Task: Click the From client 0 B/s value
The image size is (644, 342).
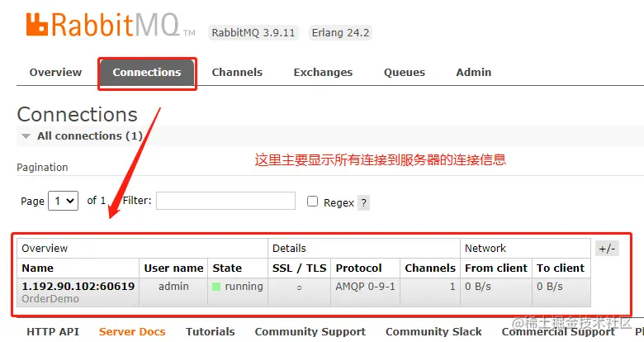Action: (478, 286)
